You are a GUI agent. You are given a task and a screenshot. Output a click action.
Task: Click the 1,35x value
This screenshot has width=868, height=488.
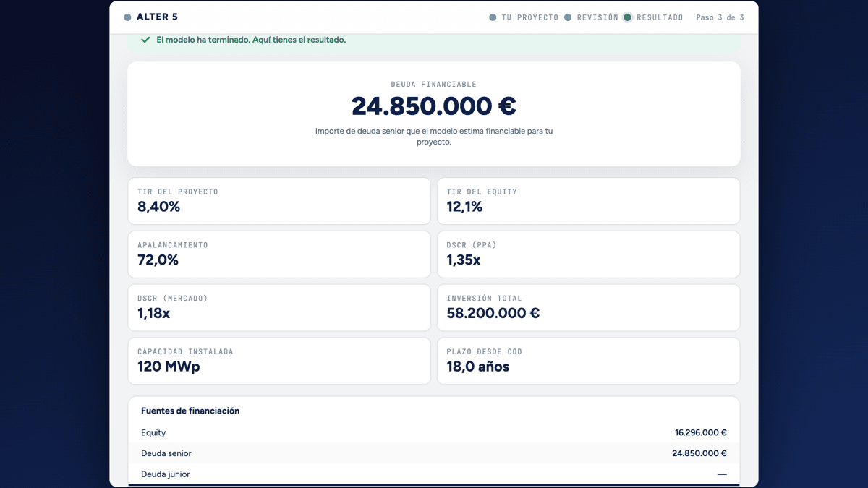coord(464,260)
